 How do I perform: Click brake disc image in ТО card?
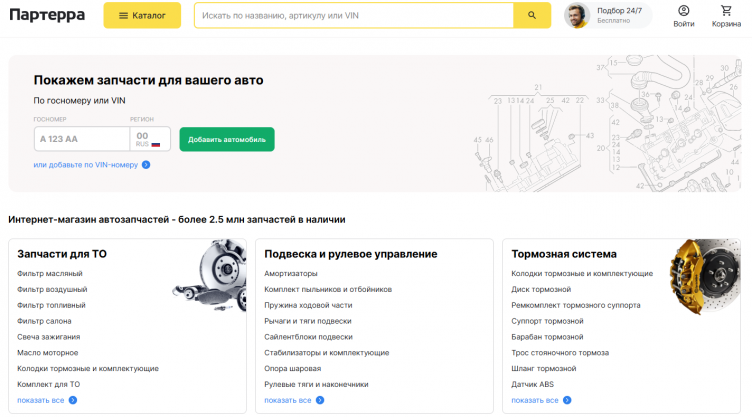coord(210,275)
